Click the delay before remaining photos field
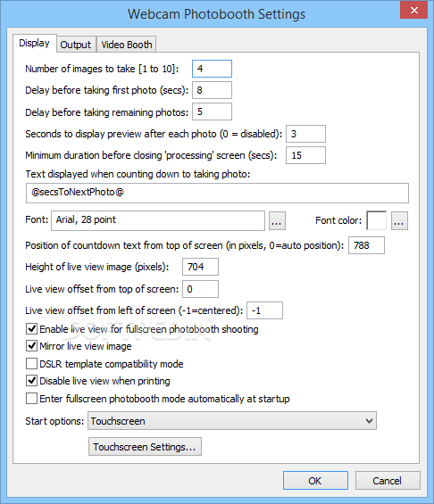434x504 pixels. point(212,112)
